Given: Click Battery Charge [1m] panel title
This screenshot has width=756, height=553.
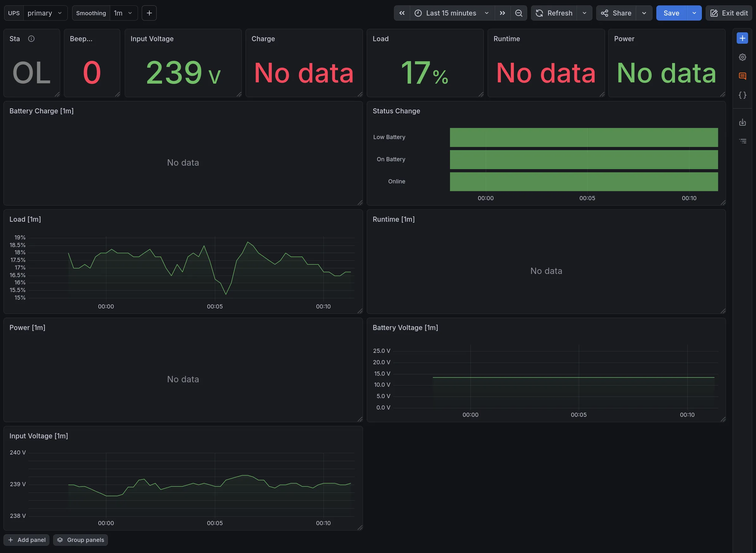Looking at the screenshot, I should click(x=41, y=111).
